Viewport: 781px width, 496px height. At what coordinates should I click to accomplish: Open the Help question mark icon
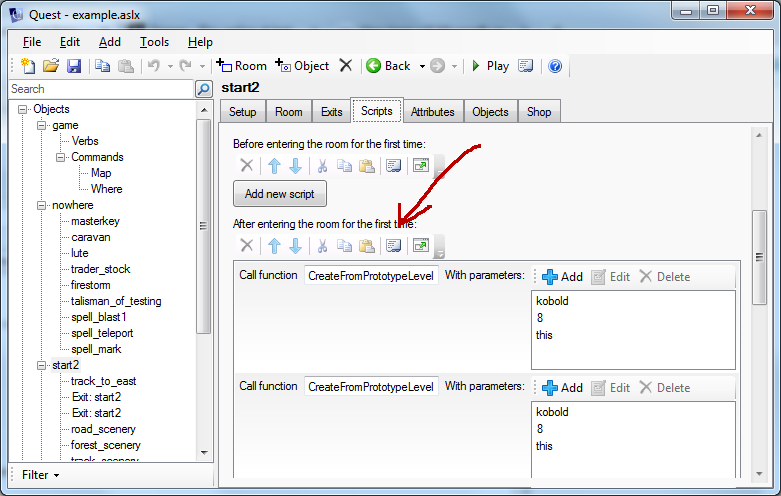(555, 66)
